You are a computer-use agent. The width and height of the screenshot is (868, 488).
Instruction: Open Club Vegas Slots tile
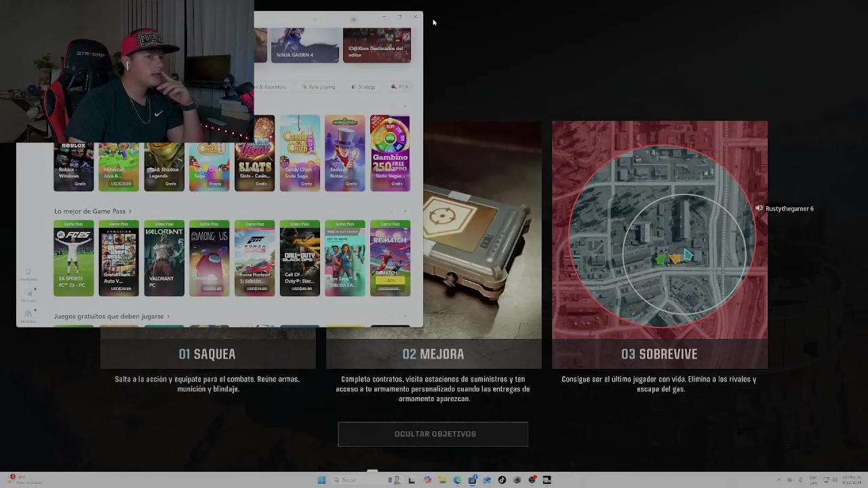point(254,153)
